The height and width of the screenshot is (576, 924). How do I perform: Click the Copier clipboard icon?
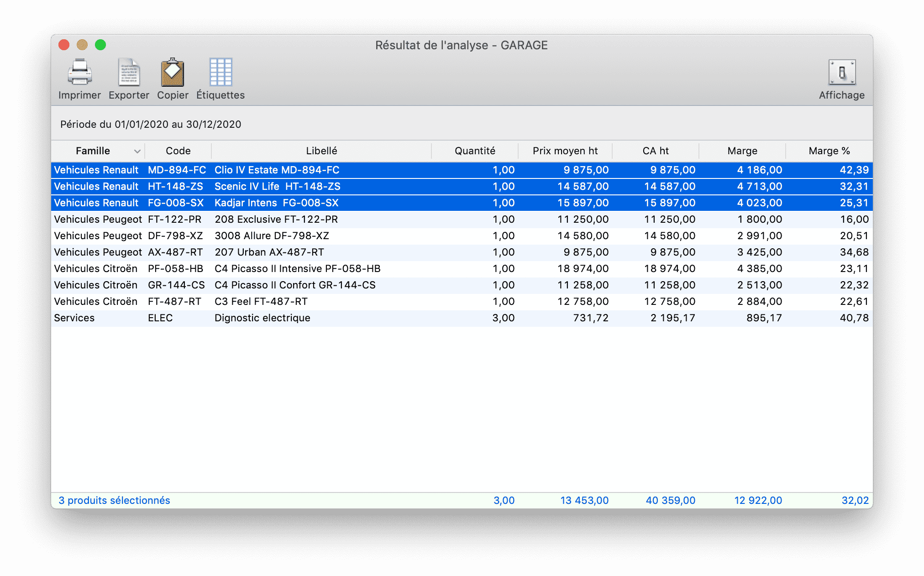coord(173,72)
